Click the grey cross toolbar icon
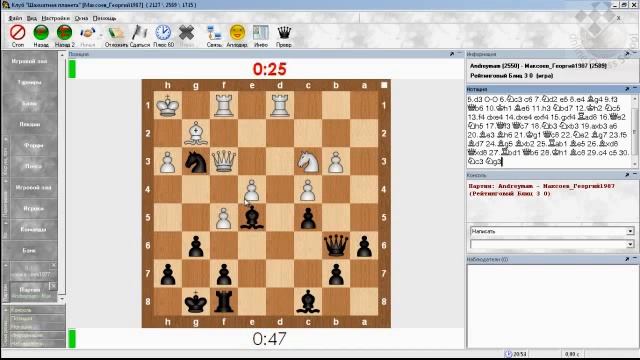Viewport: 640px width, 360px height. 187,33
